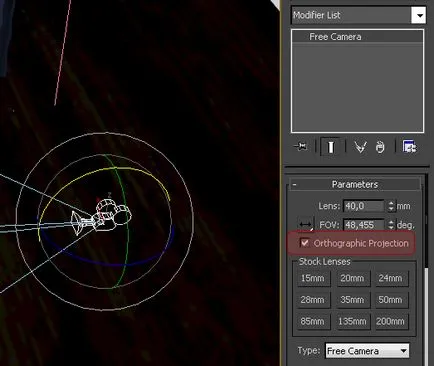
Task: Choose the 85mm stock lens
Action: click(313, 322)
